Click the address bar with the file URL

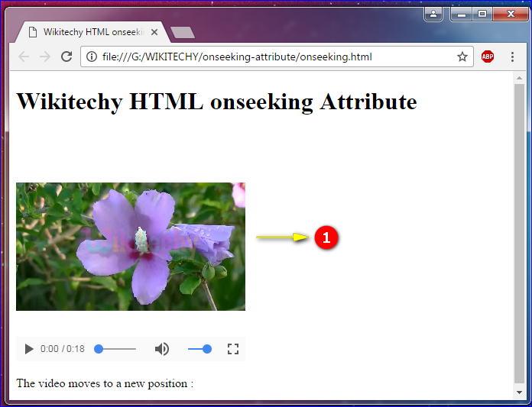(x=268, y=57)
